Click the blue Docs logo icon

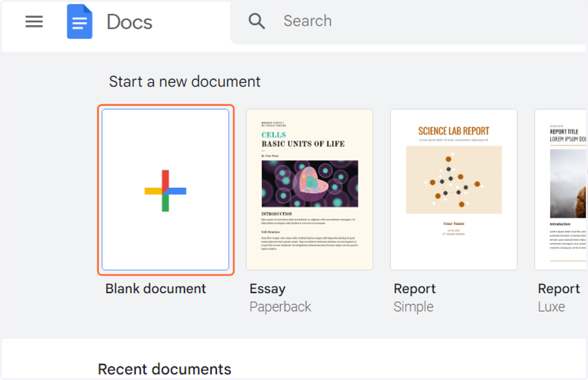[x=79, y=22]
